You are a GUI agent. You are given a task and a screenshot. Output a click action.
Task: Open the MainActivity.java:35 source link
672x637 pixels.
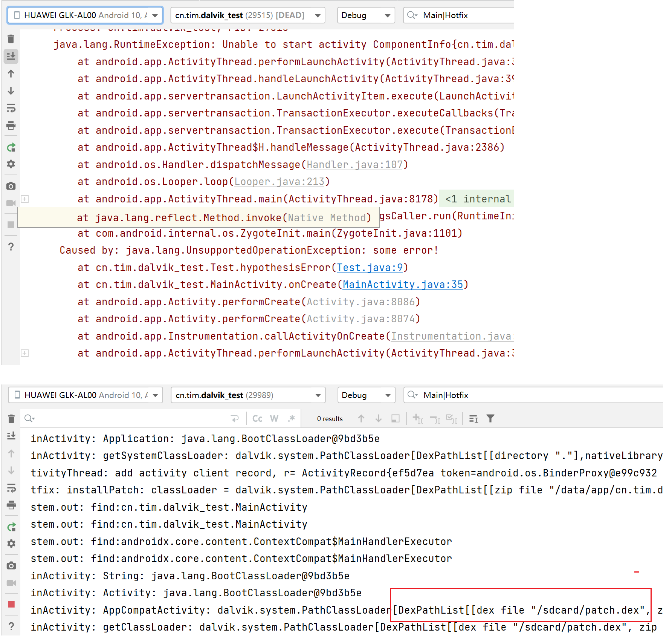pyautogui.click(x=402, y=285)
